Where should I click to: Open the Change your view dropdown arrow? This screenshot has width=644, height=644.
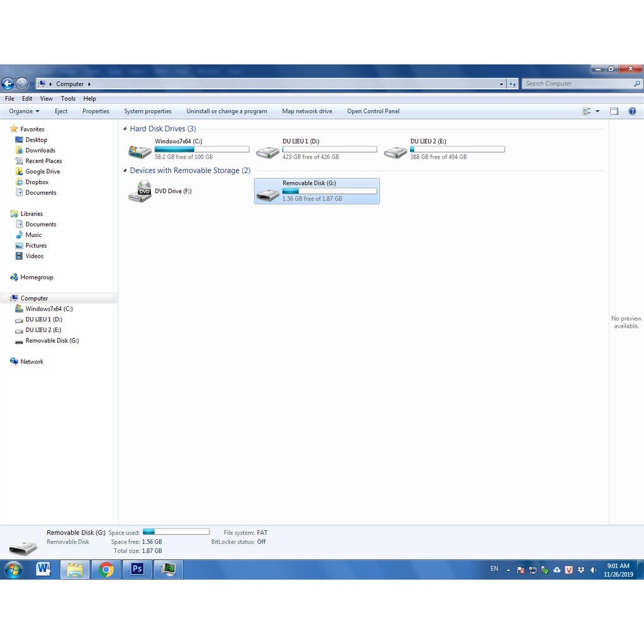pyautogui.click(x=597, y=111)
